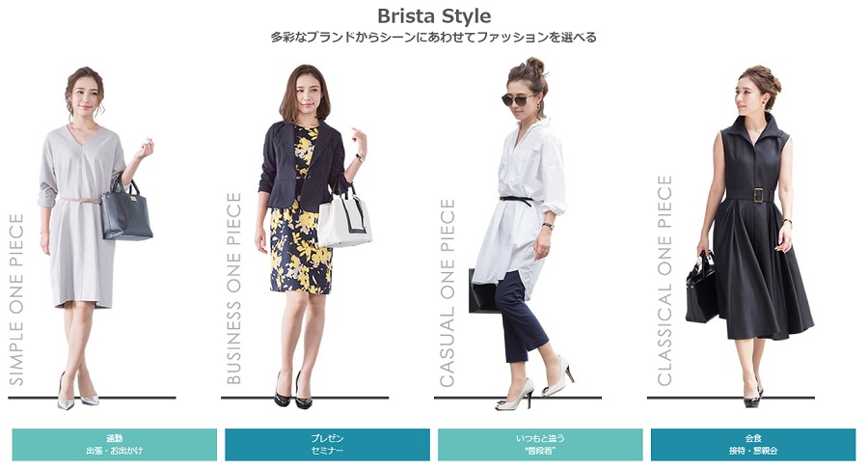Click the Japanese subtitle below Brista Style
868x469 pixels.
click(x=433, y=38)
